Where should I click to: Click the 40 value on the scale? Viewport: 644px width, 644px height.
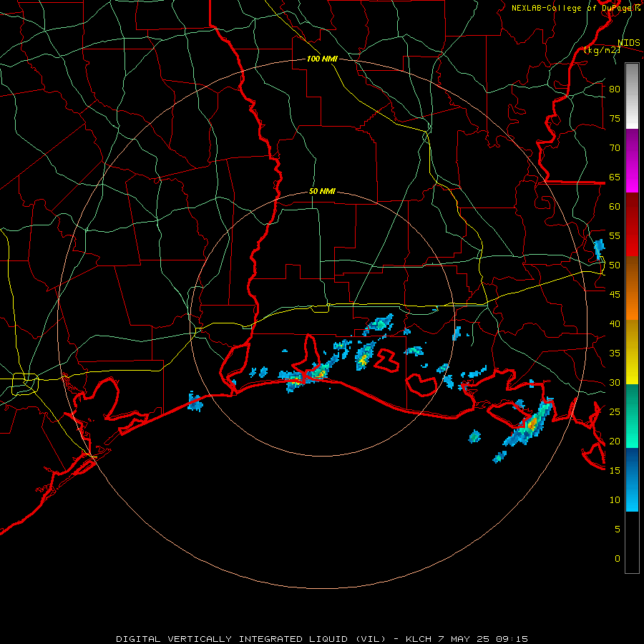pyautogui.click(x=615, y=323)
